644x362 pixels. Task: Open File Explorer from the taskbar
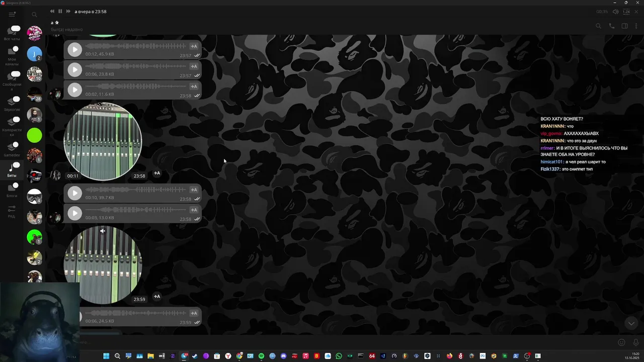(150, 356)
